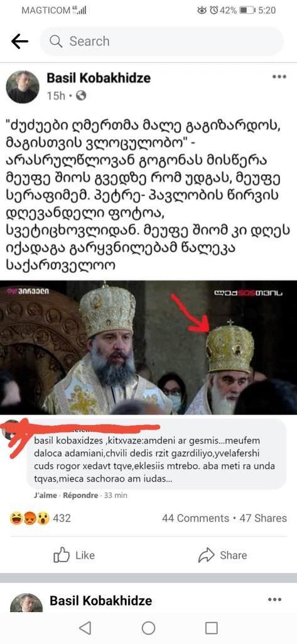297x644 pixels.
Task: Toggle the Like thumbs-up button
Action: click(x=74, y=555)
